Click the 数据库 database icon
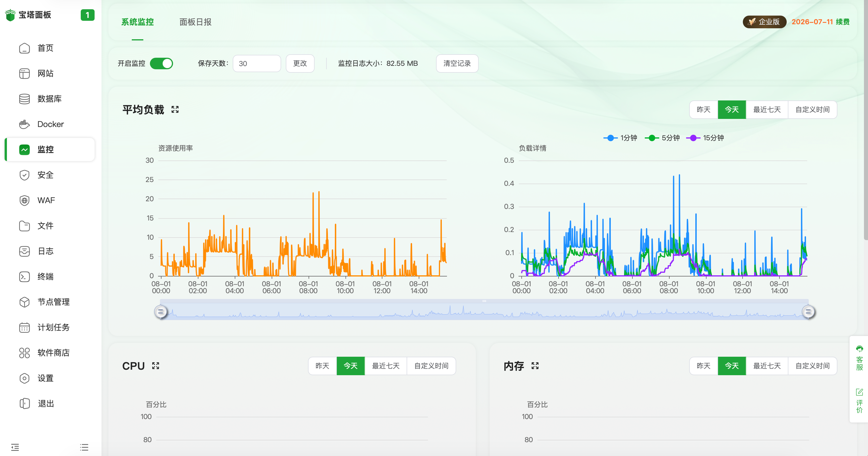 [24, 99]
